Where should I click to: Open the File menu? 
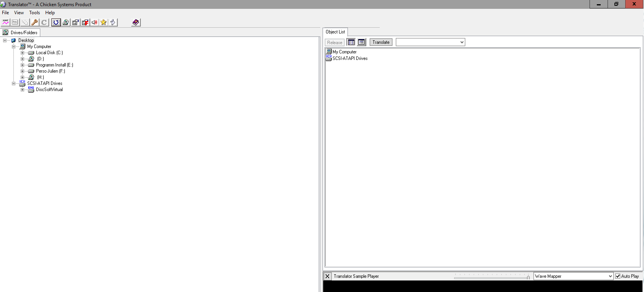[x=5, y=13]
